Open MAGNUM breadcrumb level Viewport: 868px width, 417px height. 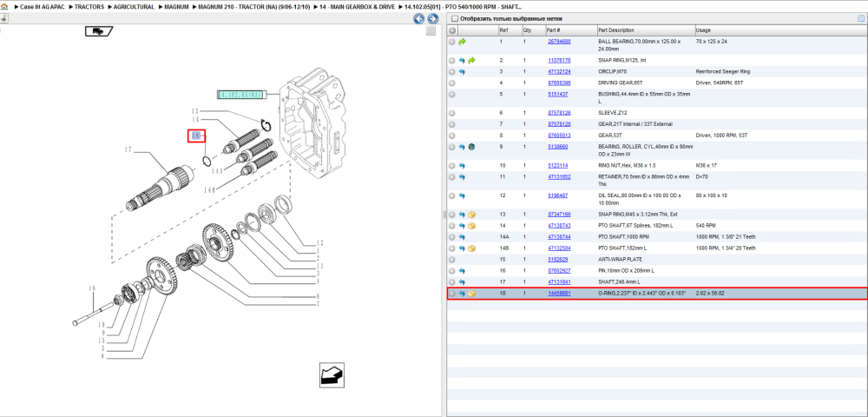[x=175, y=7]
